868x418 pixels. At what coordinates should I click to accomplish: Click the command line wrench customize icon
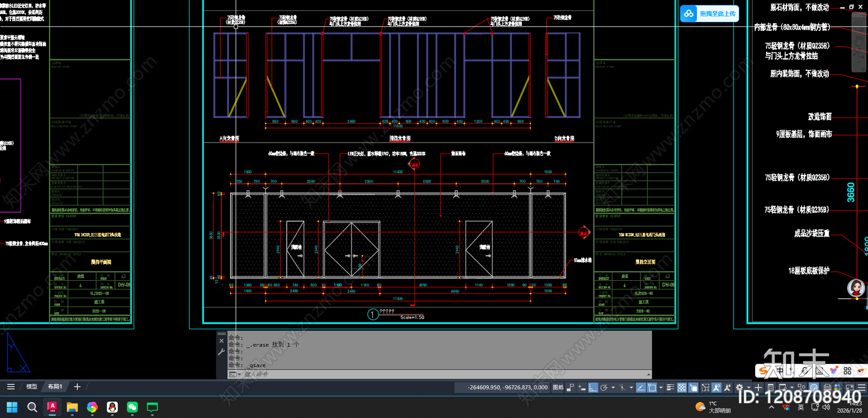coord(221,352)
